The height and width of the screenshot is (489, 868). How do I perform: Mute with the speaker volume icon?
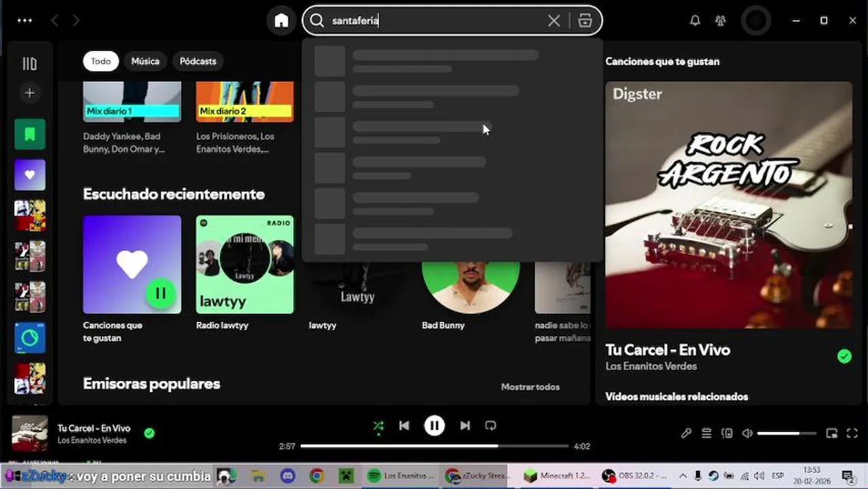point(747,433)
